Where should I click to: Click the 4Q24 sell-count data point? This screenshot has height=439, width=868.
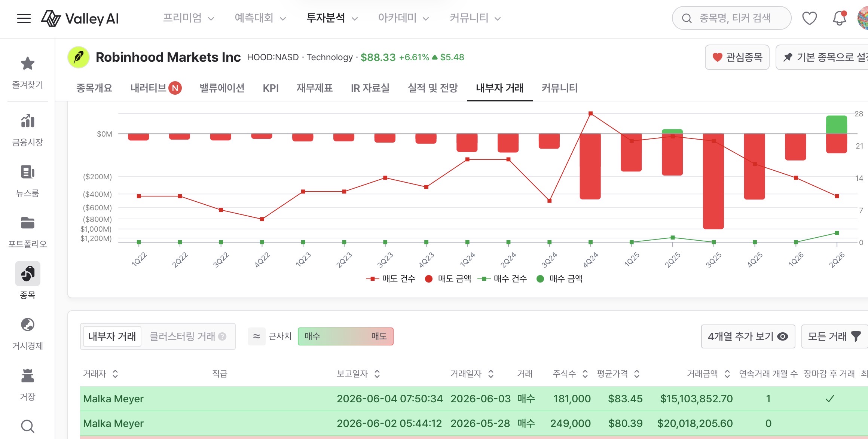[x=590, y=113]
